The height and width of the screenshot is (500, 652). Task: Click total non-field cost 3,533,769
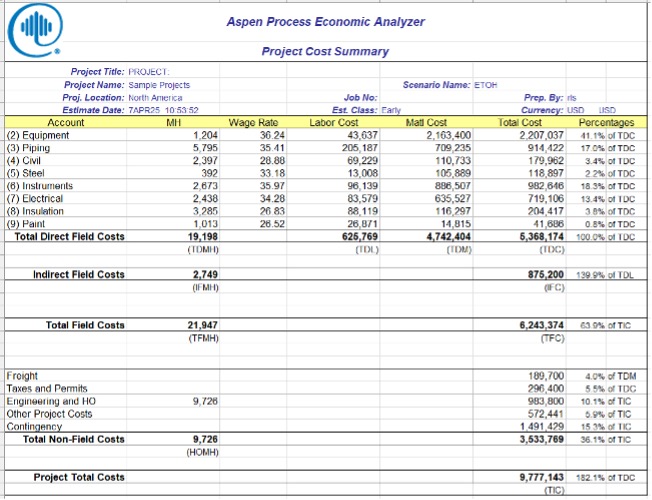[x=541, y=439]
